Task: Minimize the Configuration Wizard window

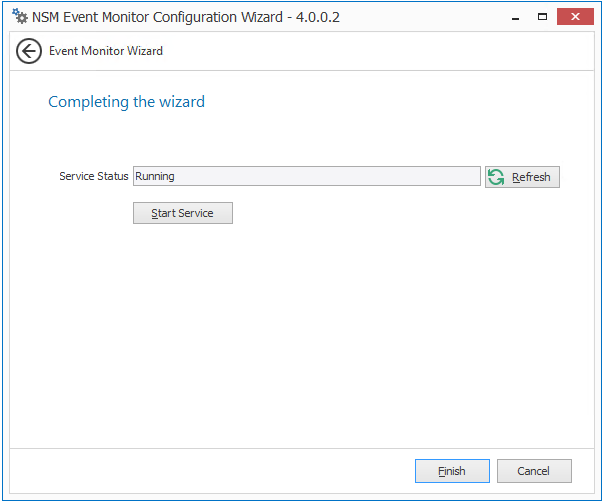Action: [515, 17]
